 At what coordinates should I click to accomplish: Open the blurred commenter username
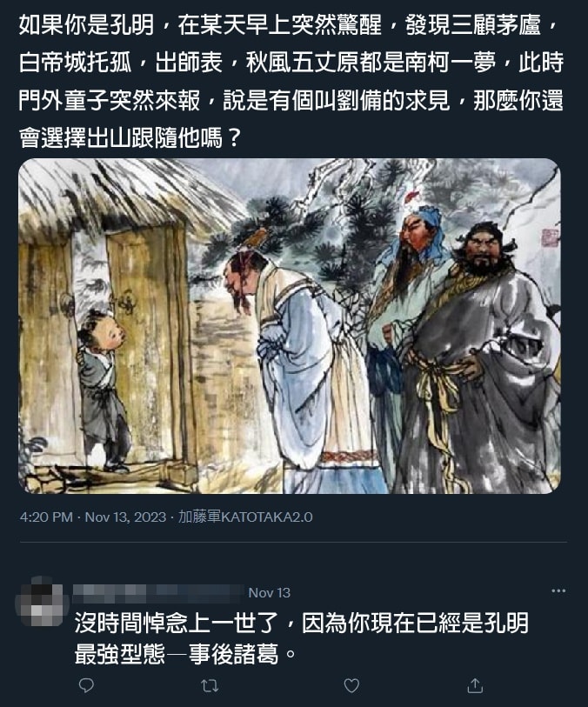157,593
